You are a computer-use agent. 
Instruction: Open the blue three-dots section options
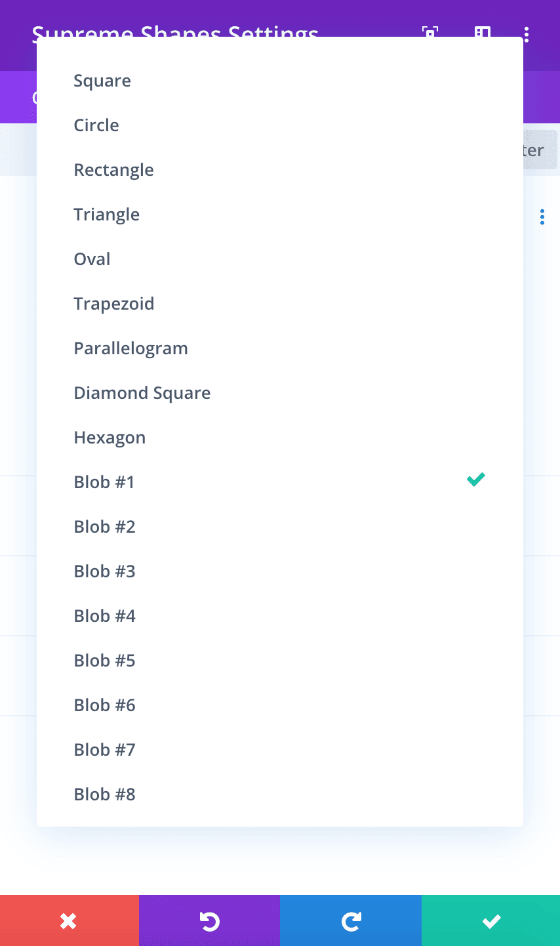click(x=542, y=217)
